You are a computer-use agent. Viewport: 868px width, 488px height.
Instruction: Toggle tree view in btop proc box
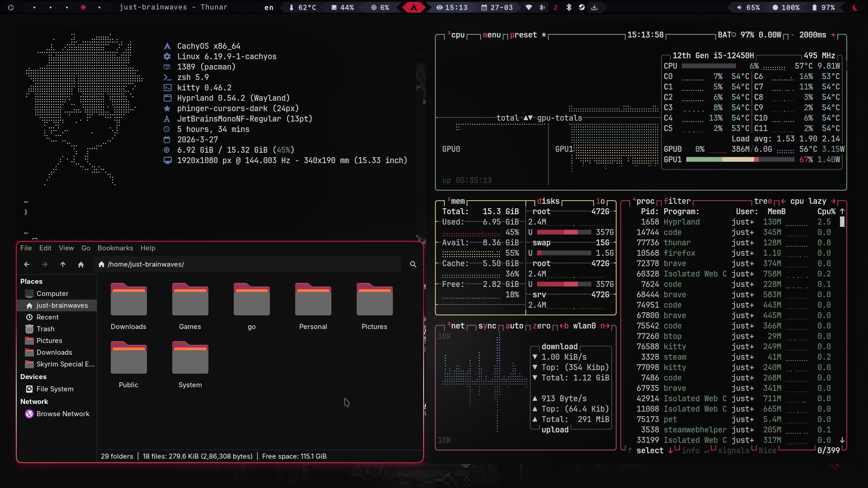[x=763, y=201]
